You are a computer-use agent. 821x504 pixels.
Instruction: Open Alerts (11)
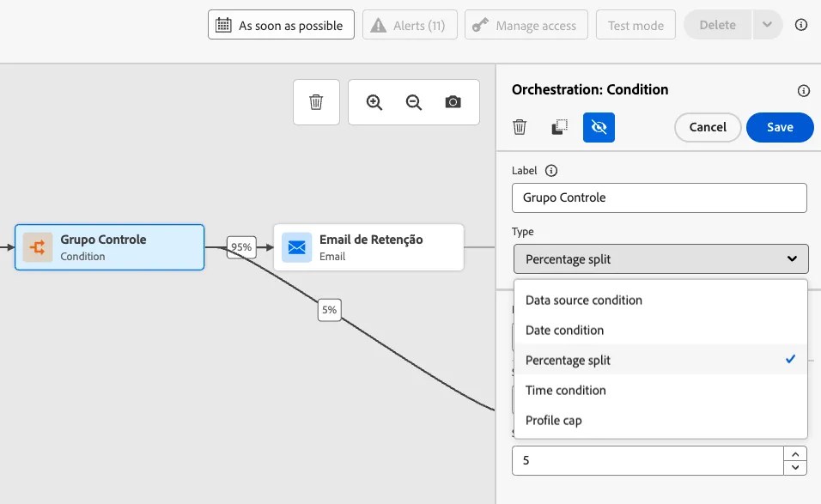[410, 25]
